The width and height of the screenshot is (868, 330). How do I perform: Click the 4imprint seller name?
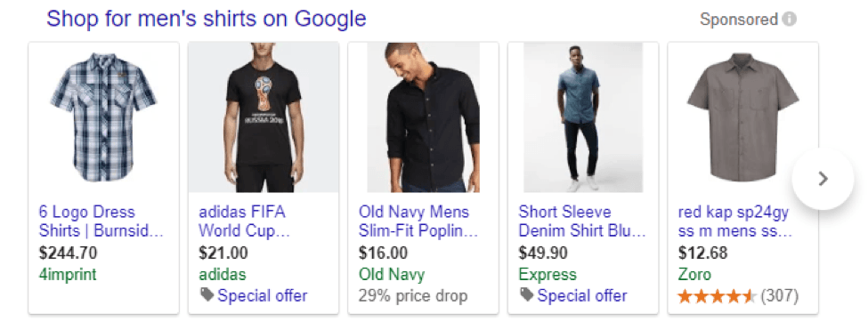(x=68, y=274)
